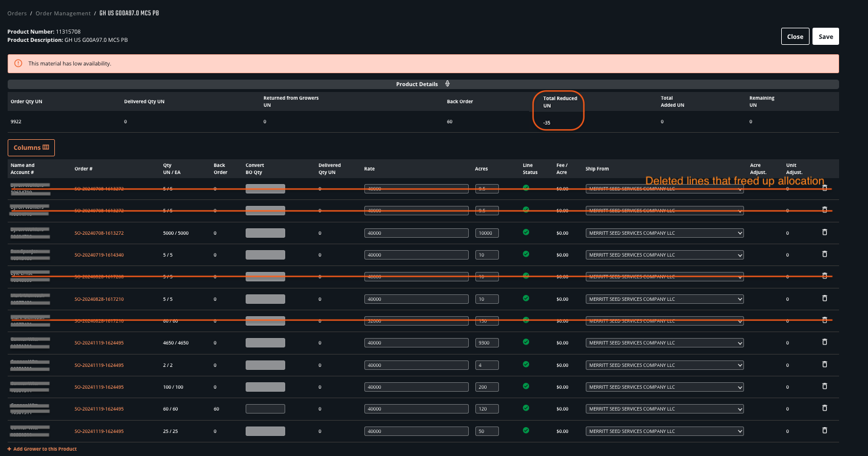Viewport: 868px width, 456px height.
Task: Click trash icon on 150 acres row
Action: (x=825, y=320)
